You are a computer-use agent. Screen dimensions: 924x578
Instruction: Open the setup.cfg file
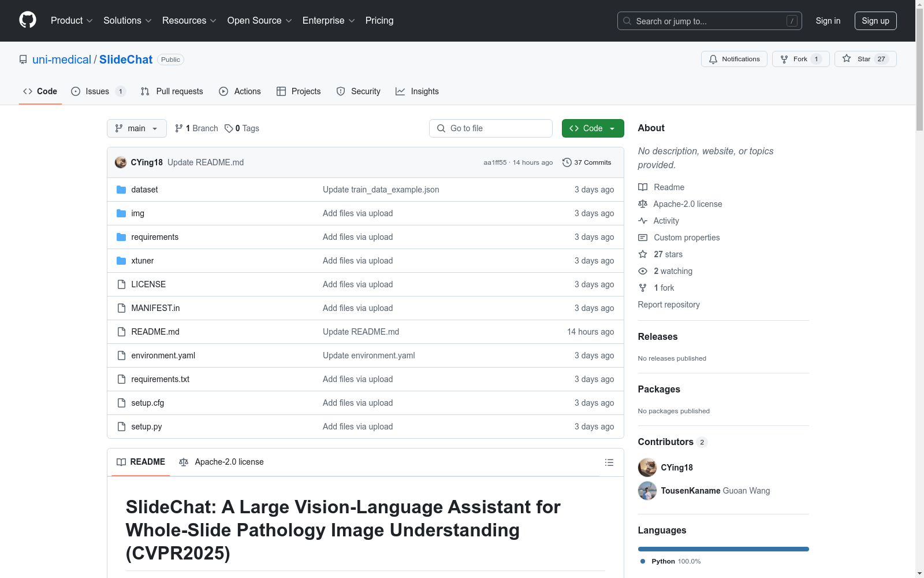tap(147, 403)
